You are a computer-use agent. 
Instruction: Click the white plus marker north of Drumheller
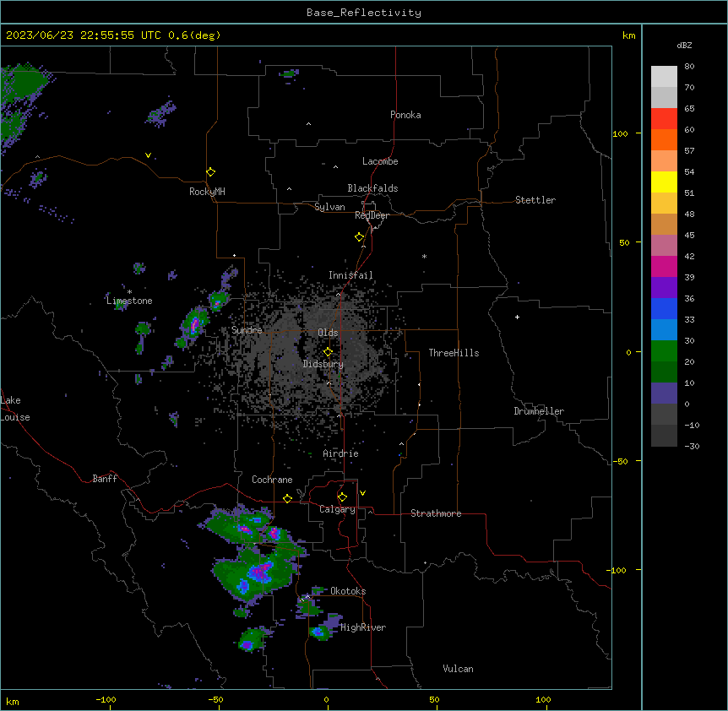(517, 317)
